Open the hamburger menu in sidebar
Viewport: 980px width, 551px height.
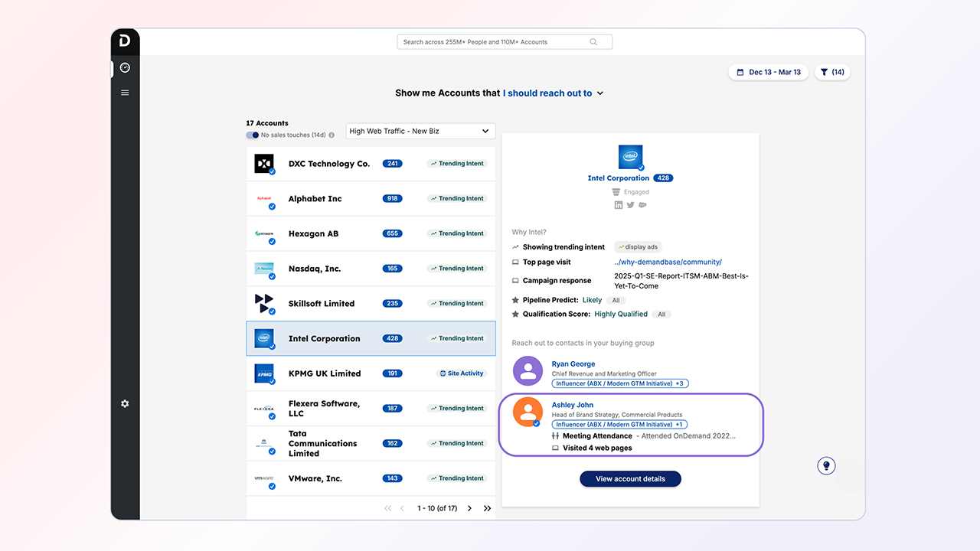(125, 93)
